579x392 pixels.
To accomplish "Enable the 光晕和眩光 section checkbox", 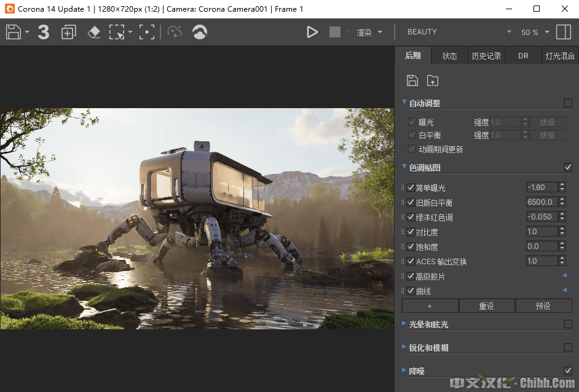I will pos(568,324).
